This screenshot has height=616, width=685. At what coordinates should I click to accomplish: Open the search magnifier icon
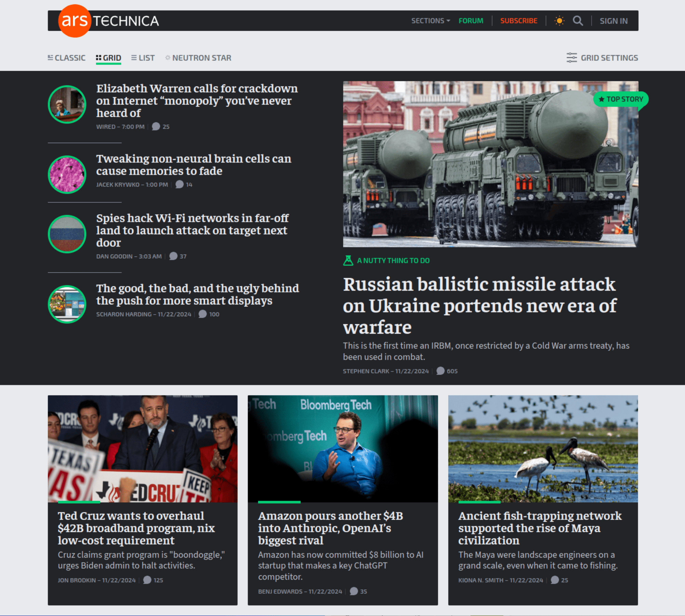pyautogui.click(x=578, y=21)
